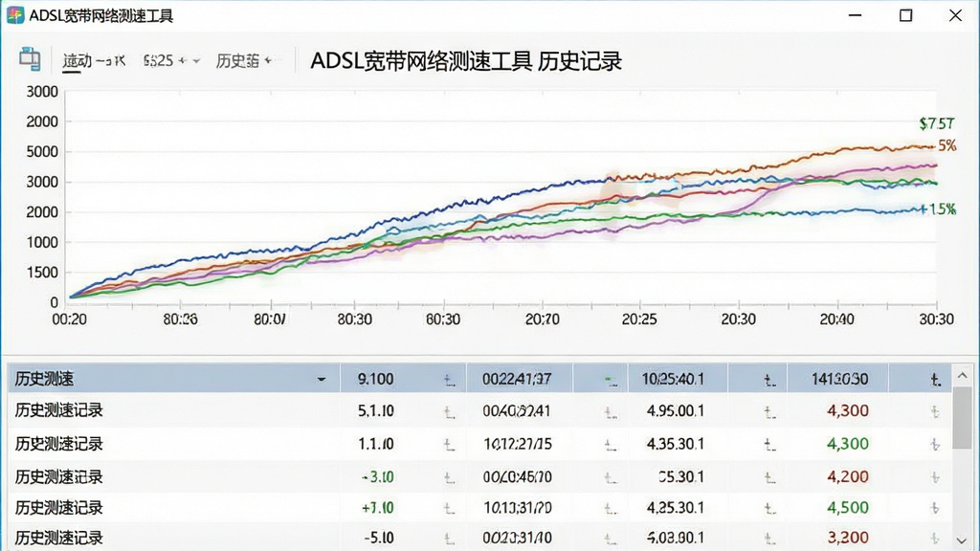Click the 00:20 x-axis label
The width and height of the screenshot is (980, 551).
(x=69, y=320)
